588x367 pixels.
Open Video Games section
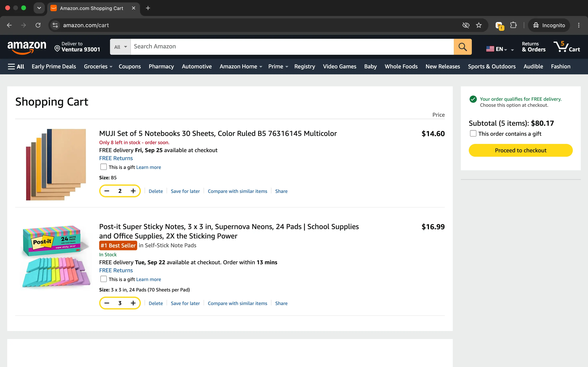point(340,67)
